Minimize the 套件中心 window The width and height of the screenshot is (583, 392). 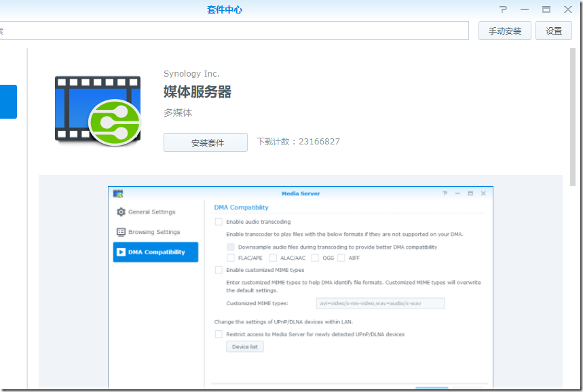[525, 9]
